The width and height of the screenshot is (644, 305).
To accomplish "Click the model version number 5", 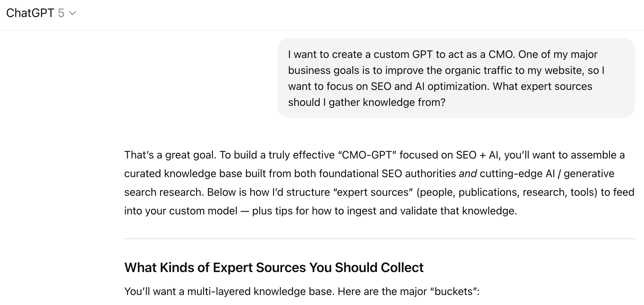I will click(61, 13).
